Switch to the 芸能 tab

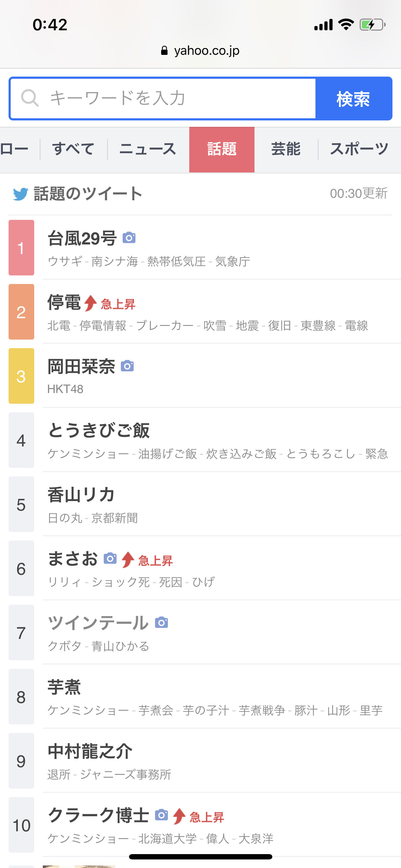(286, 149)
